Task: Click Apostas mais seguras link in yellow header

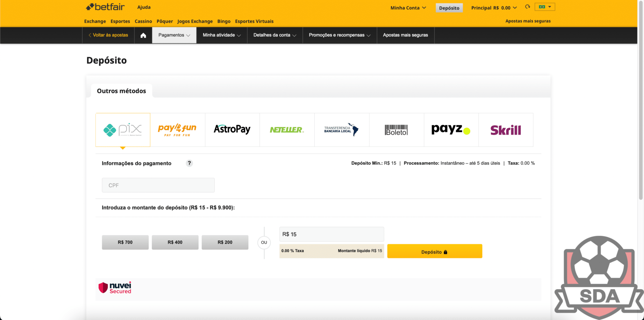Action: (x=528, y=21)
